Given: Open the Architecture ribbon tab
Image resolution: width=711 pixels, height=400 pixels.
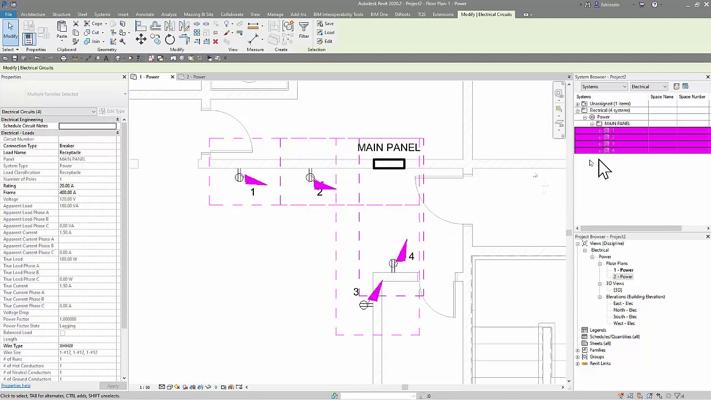Looking at the screenshot, I should [x=33, y=15].
